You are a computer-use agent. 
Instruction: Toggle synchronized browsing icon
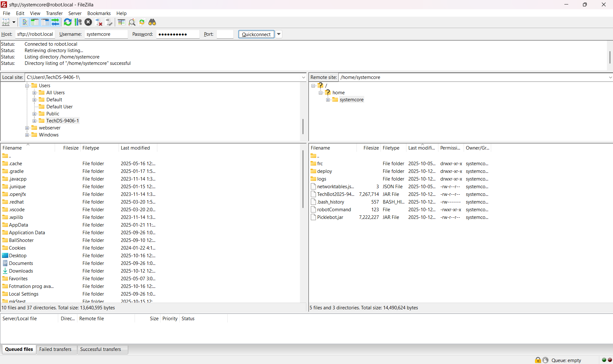point(142,22)
